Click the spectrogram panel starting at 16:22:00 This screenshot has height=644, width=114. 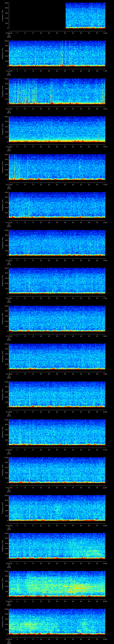point(57,508)
